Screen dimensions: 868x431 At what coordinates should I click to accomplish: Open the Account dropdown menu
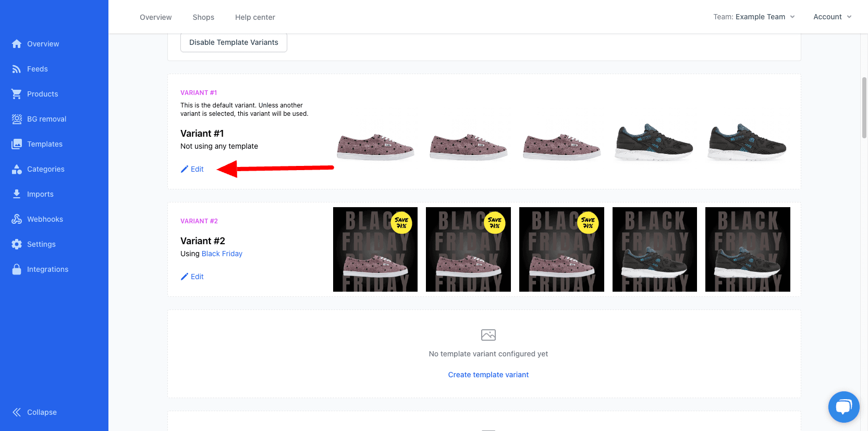click(832, 17)
